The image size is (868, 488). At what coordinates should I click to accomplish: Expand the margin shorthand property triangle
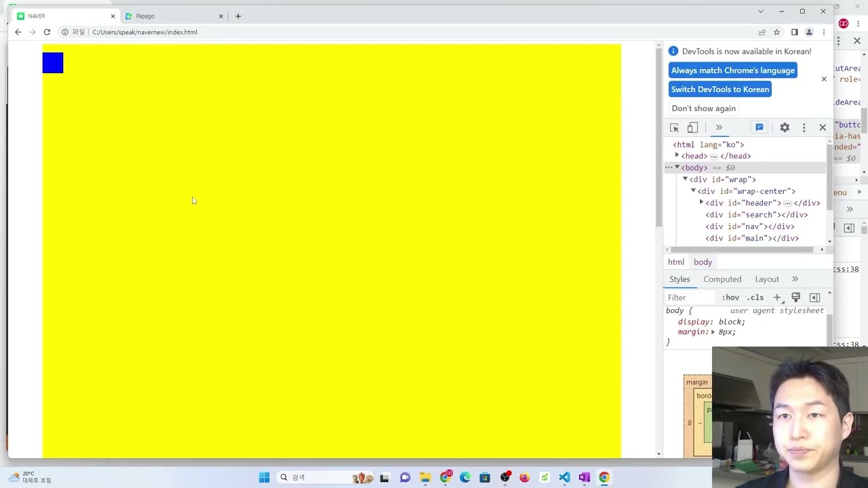(713, 332)
